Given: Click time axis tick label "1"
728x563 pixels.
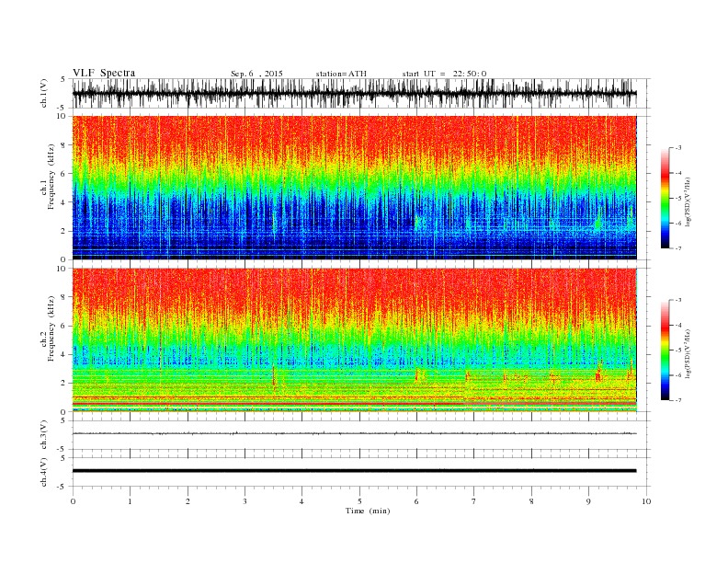Looking at the screenshot, I should pyautogui.click(x=131, y=501).
